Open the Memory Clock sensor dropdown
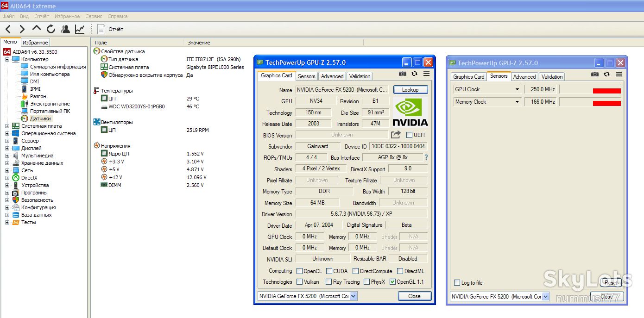Viewport: 644px width, 318px height. (517, 102)
